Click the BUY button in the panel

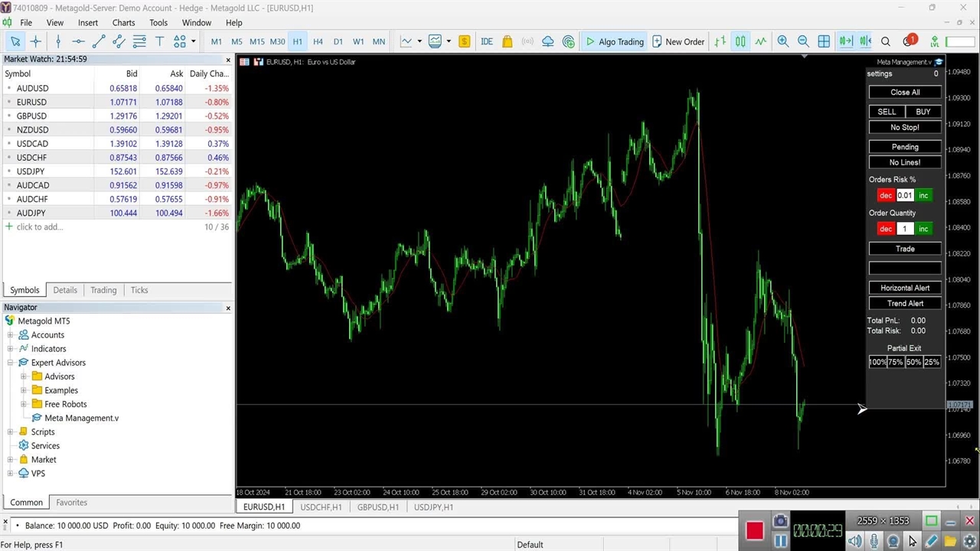tap(923, 112)
